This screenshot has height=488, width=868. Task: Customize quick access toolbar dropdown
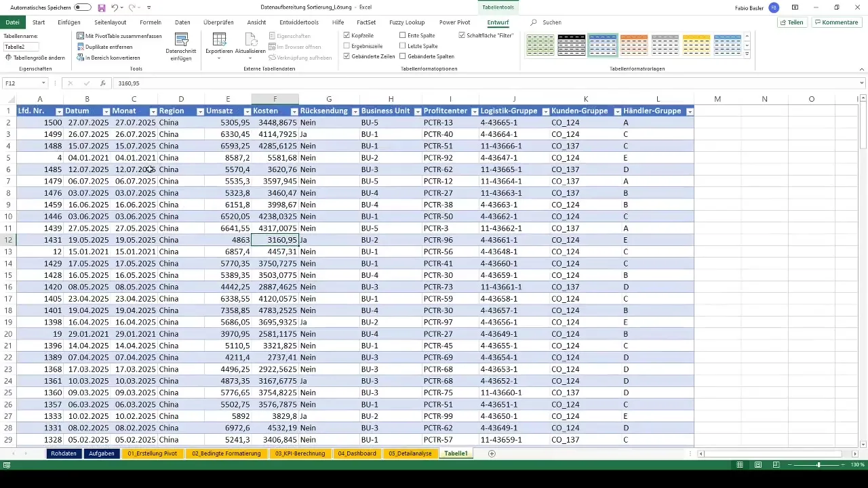(x=149, y=7)
